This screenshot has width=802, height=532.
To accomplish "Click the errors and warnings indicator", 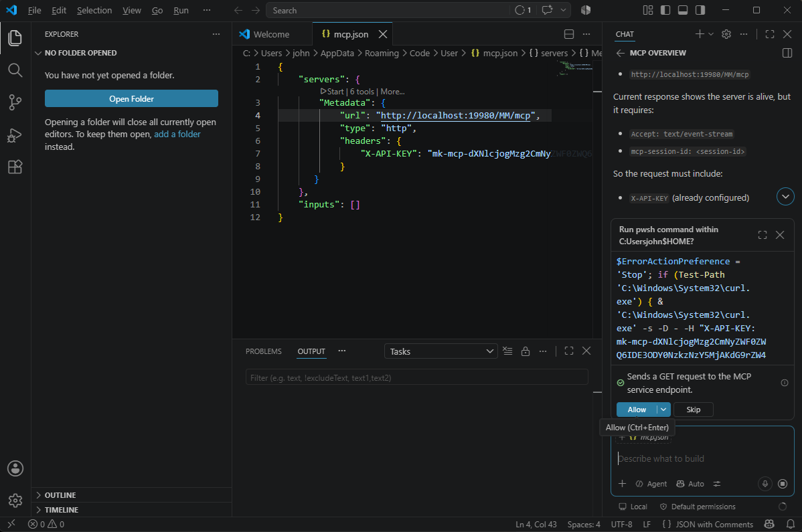I will 46,525.
